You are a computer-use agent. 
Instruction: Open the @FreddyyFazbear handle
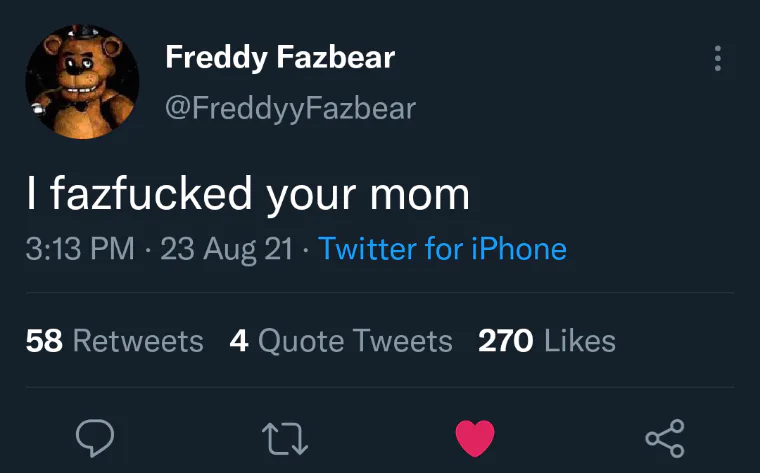click(290, 108)
